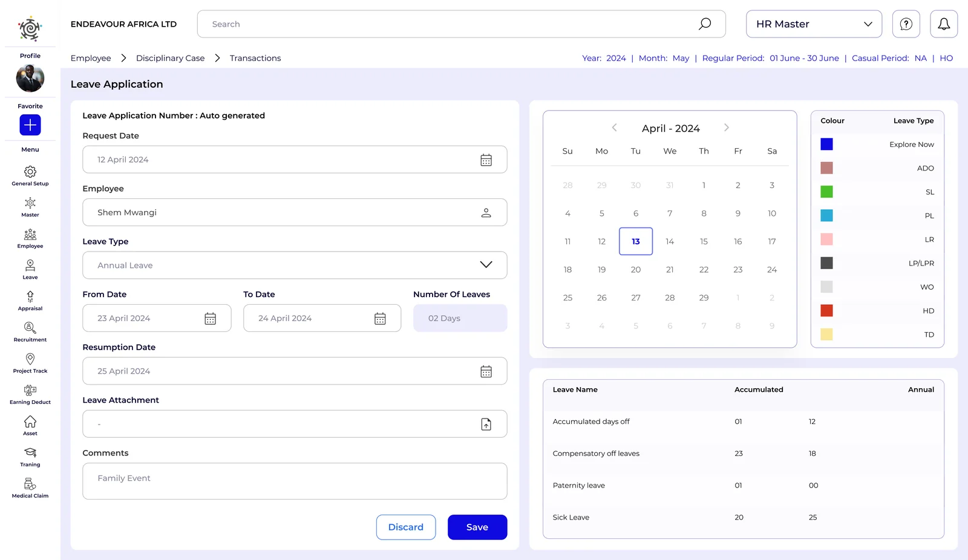This screenshot has height=560, width=968.
Task: Select day 13 in the calendar
Action: click(x=636, y=241)
